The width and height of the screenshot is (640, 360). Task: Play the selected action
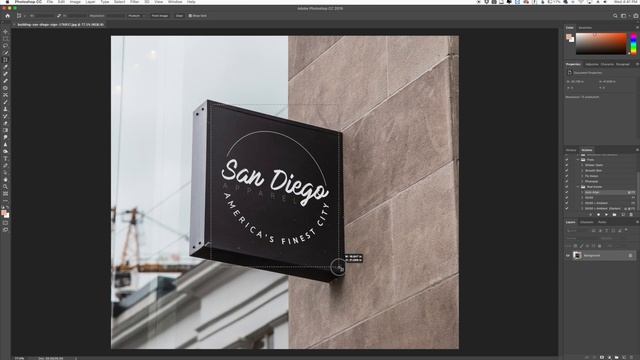point(606,215)
